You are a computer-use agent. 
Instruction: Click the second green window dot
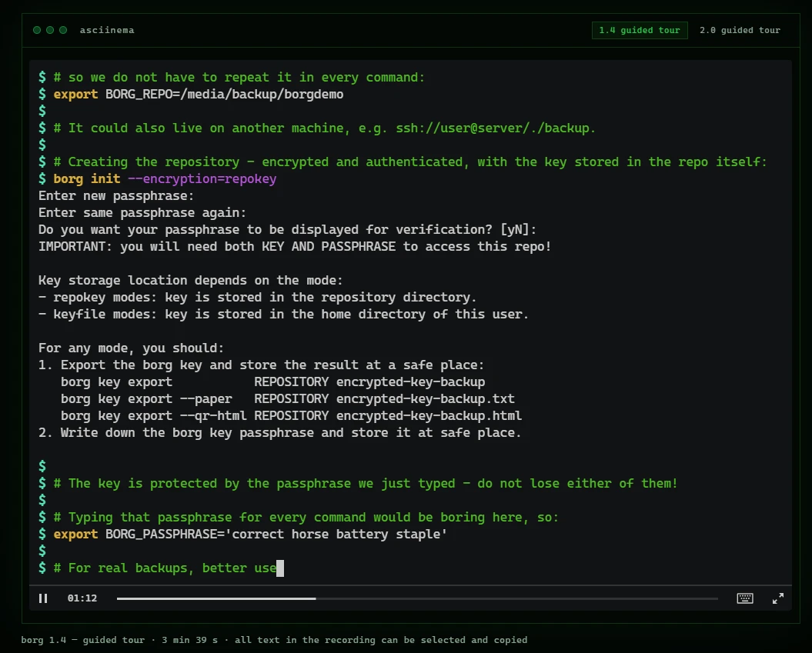[50, 30]
